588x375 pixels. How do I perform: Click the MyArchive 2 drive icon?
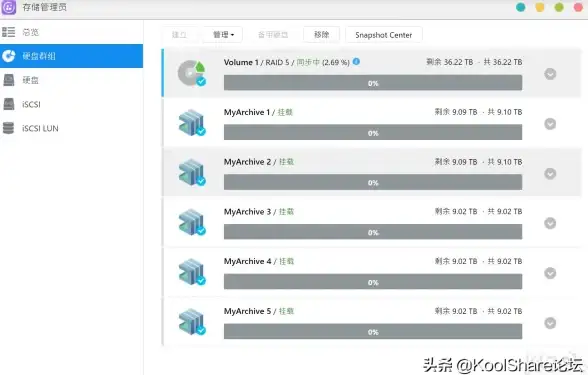click(x=192, y=172)
